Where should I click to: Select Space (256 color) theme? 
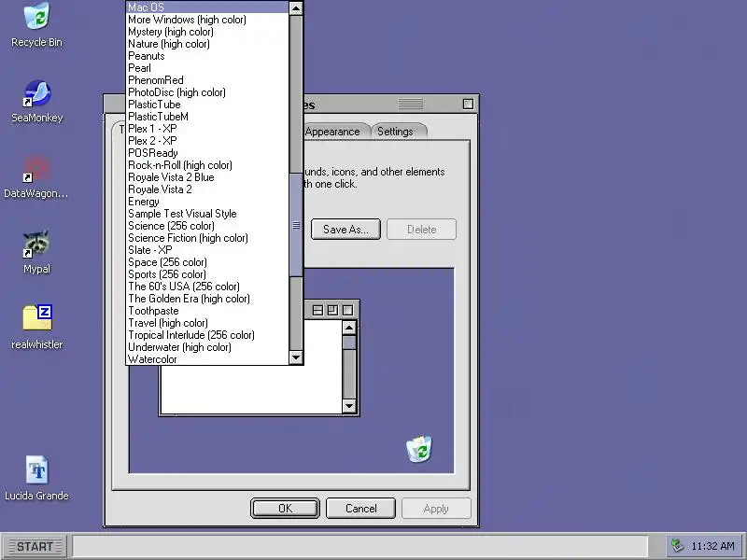[x=207, y=262]
